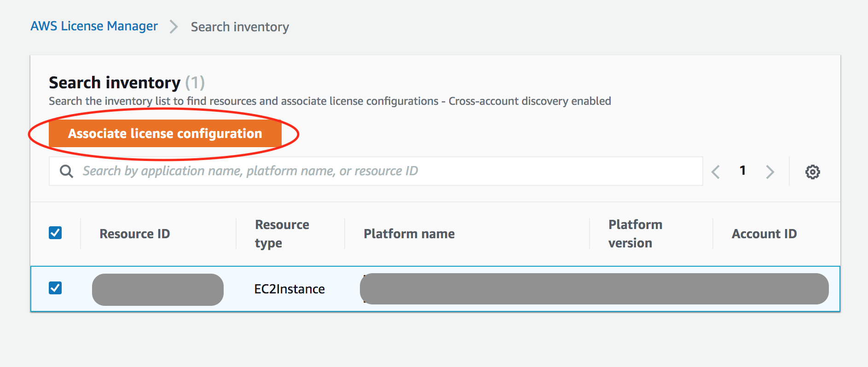
Task: Click the Search inventory breadcrumb item
Action: click(x=240, y=27)
